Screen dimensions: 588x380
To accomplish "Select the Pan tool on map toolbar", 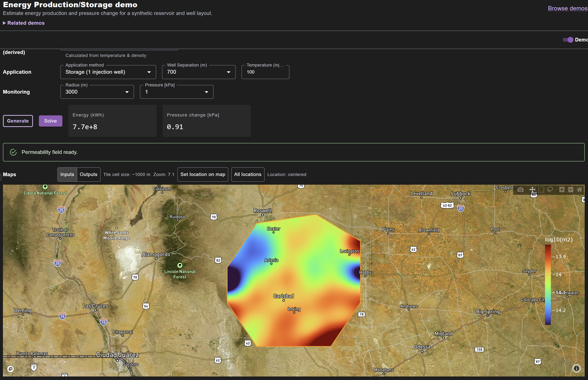I will 532,189.
